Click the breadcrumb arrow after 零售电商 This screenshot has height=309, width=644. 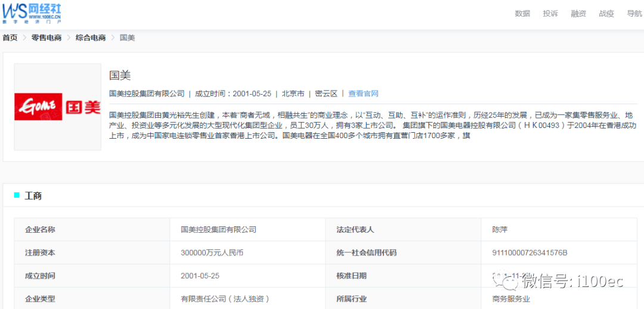click(x=69, y=38)
